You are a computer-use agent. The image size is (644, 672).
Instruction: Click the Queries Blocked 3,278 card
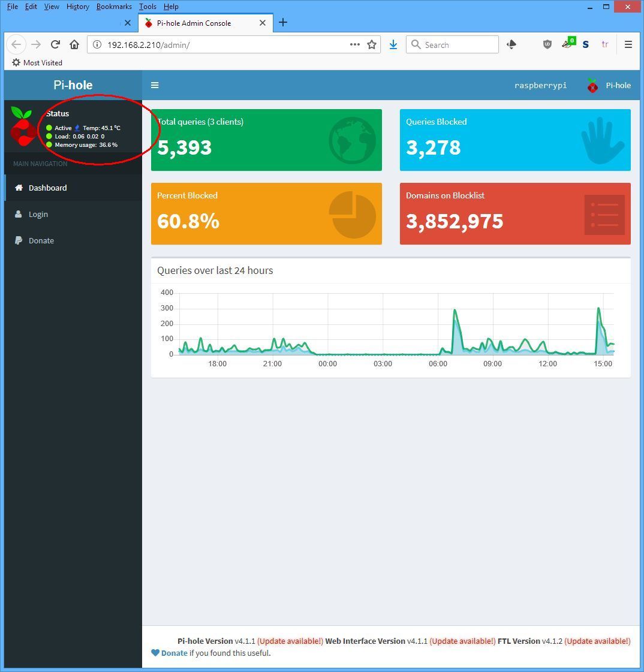click(x=515, y=140)
